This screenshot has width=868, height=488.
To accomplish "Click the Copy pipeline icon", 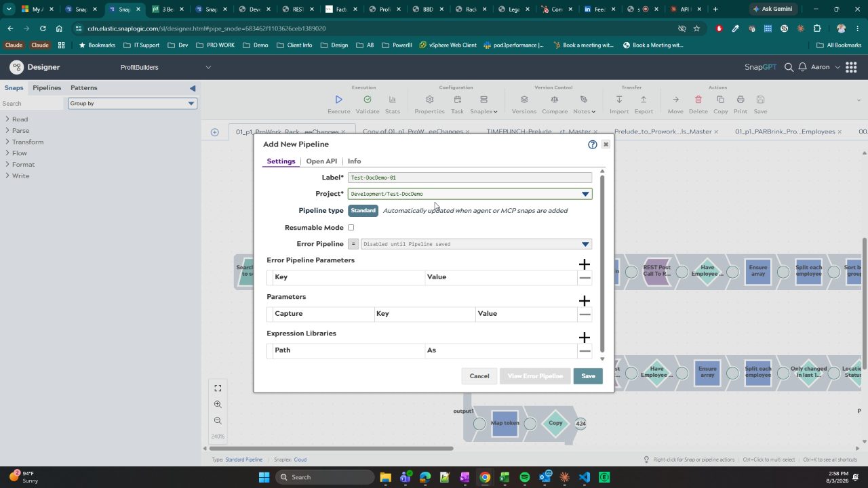I will (x=720, y=100).
